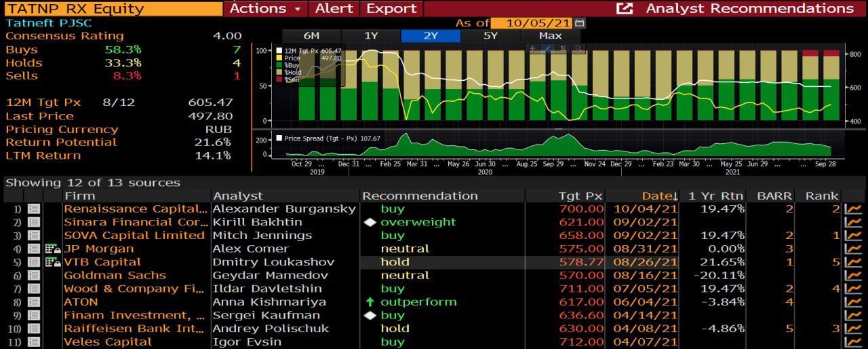Click the Alert button

tap(334, 8)
